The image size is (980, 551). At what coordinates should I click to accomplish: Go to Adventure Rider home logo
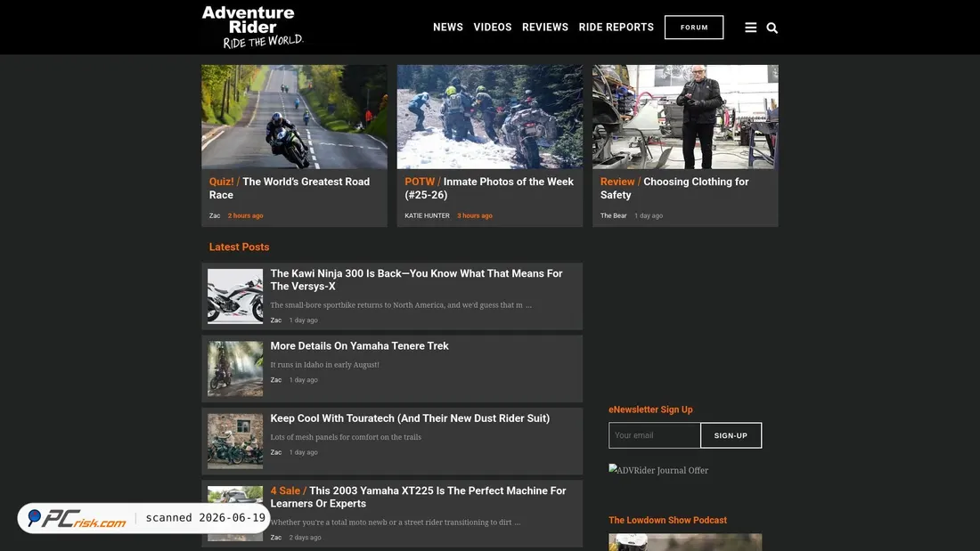coord(252,27)
